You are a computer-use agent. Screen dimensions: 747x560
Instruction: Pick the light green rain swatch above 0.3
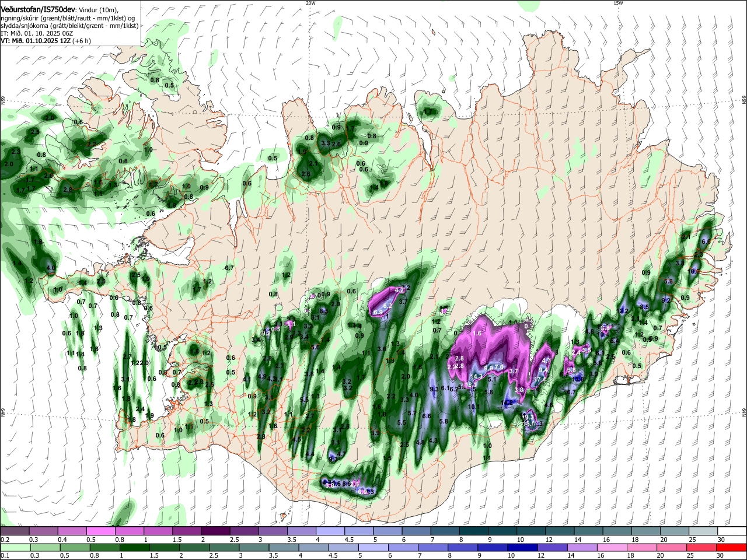[45, 547]
